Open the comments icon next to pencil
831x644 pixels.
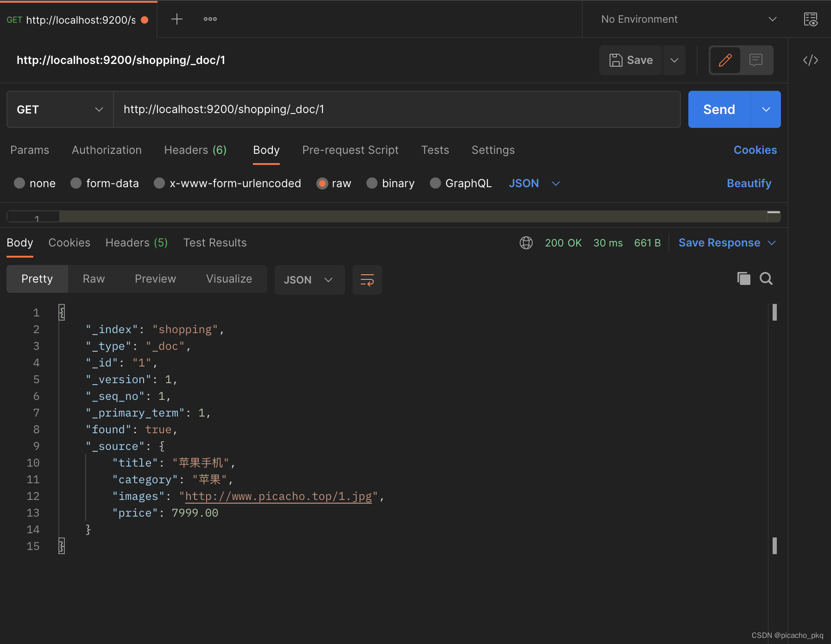click(756, 60)
